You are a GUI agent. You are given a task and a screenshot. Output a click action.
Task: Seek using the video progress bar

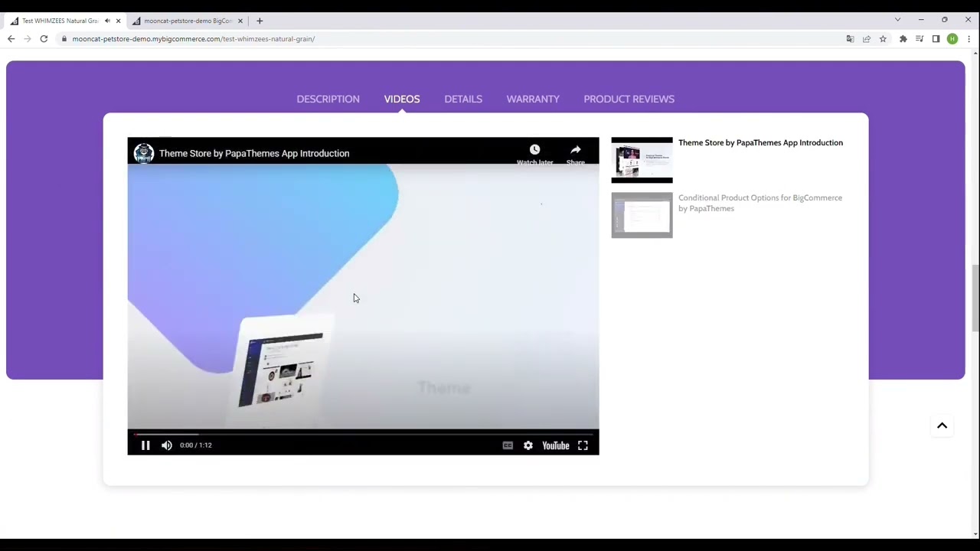click(363, 433)
